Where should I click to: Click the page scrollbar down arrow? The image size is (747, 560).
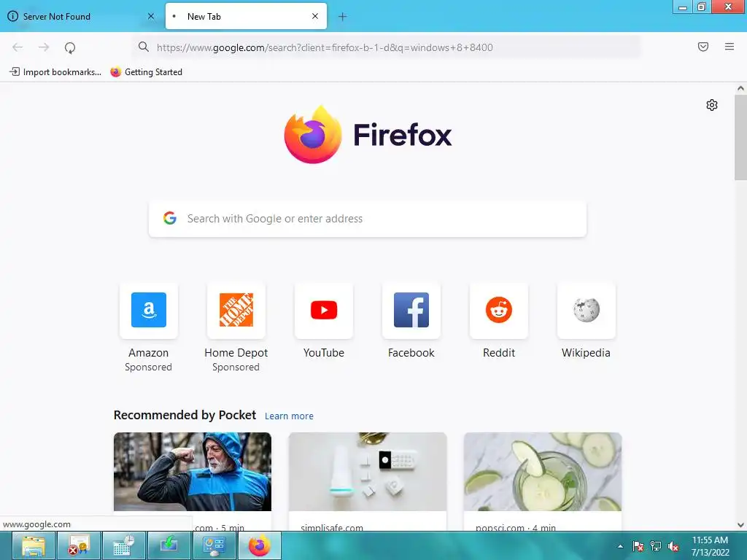(x=740, y=525)
